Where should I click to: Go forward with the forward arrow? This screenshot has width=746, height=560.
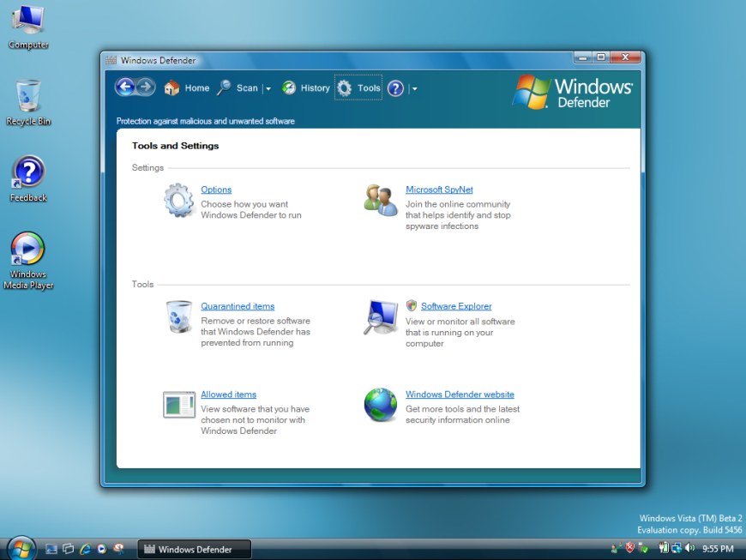coord(146,87)
